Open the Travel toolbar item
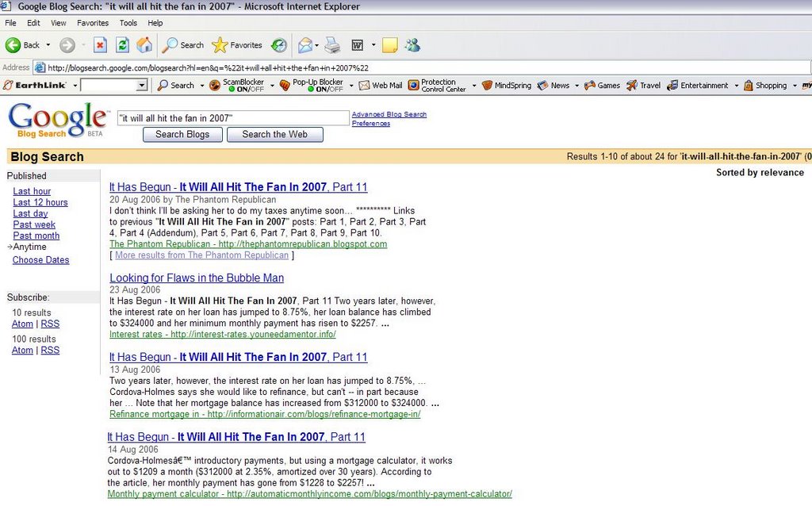The width and height of the screenshot is (812, 506). tap(643, 86)
